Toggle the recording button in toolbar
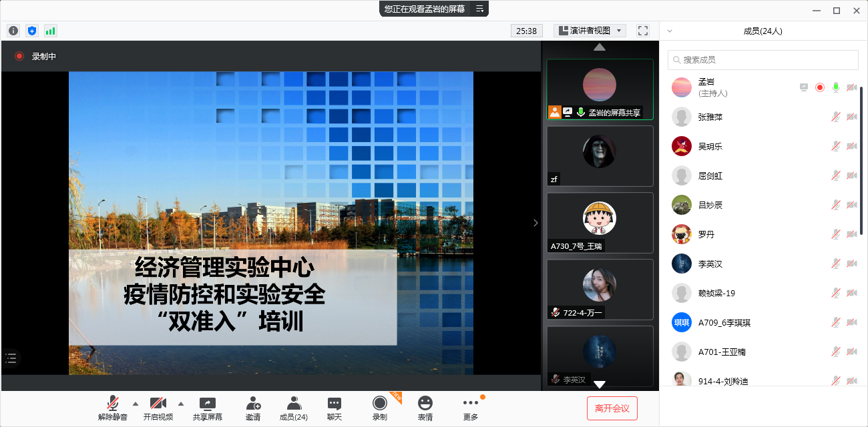 click(x=380, y=408)
